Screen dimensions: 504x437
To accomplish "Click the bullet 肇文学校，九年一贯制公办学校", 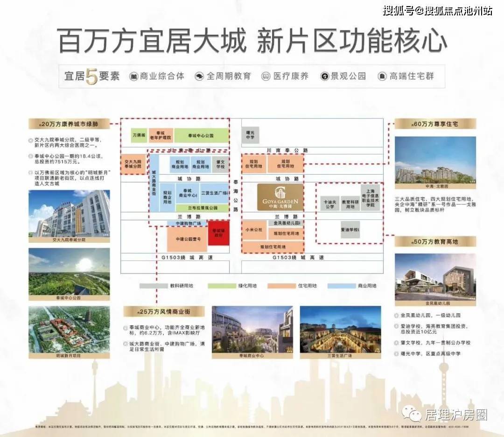I will pos(435,343).
